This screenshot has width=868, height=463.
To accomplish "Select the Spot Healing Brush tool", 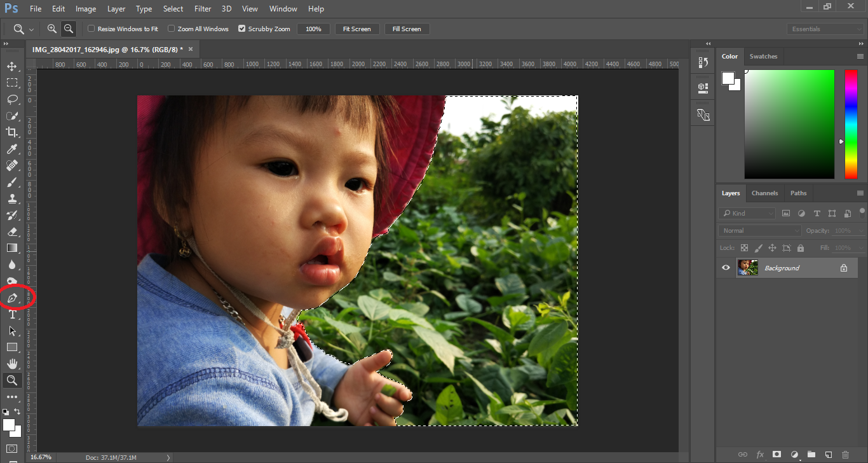I will [x=12, y=165].
